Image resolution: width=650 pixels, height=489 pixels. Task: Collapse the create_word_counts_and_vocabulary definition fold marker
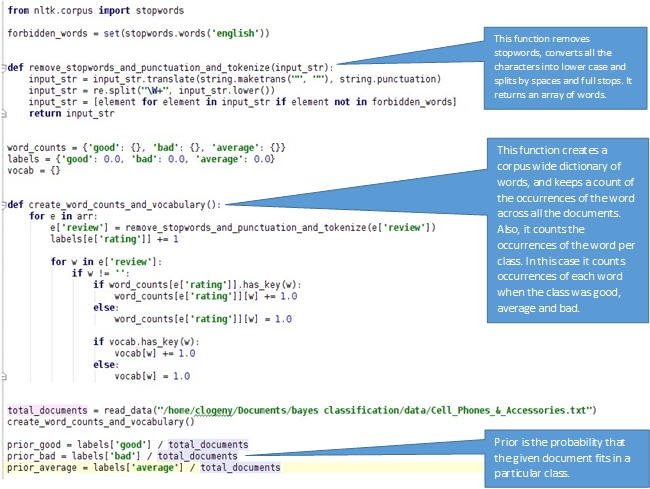[x=4, y=204]
